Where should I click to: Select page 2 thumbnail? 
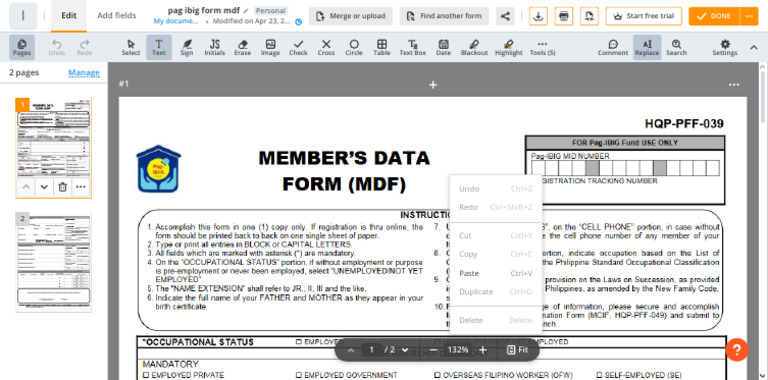click(53, 262)
